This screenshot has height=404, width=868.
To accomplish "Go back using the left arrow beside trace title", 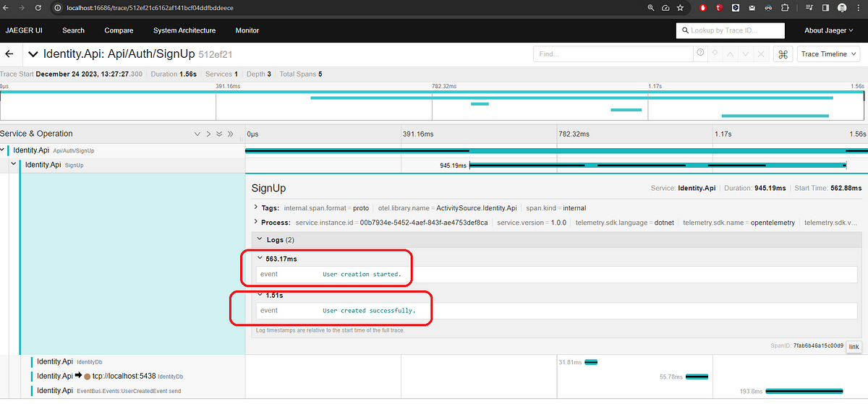I will click(10, 54).
